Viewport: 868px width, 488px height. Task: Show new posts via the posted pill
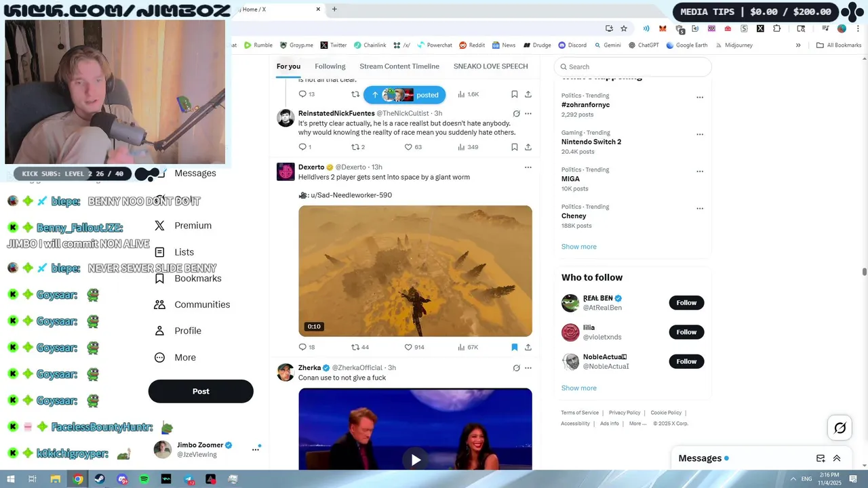[x=405, y=95]
